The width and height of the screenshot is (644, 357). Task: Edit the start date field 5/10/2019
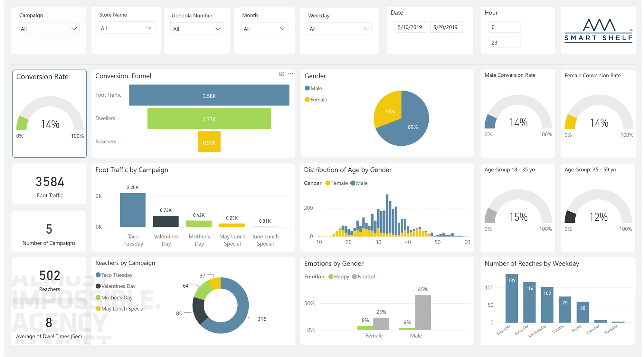click(411, 27)
